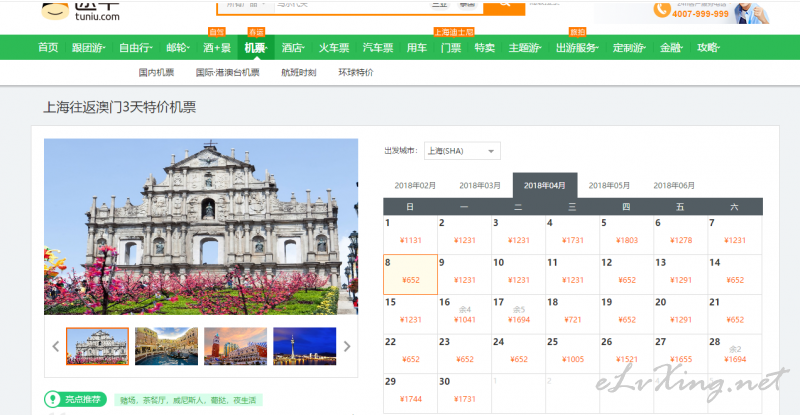Open the 出发城市 上海(SHA) dropdown
The height and width of the screenshot is (415, 800).
(462, 151)
